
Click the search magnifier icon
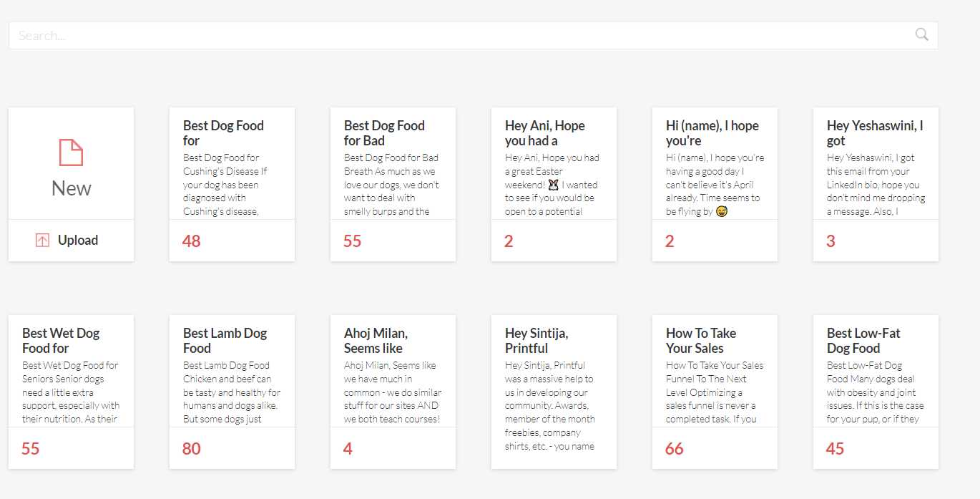tap(921, 34)
